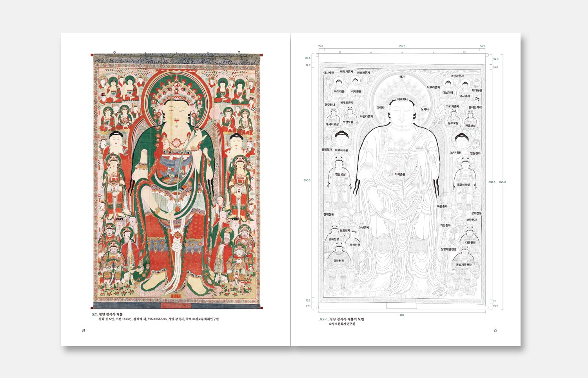Click the '가섭존자' label
Image resolution: width=588 pixels, height=378 pixels.
(445, 225)
